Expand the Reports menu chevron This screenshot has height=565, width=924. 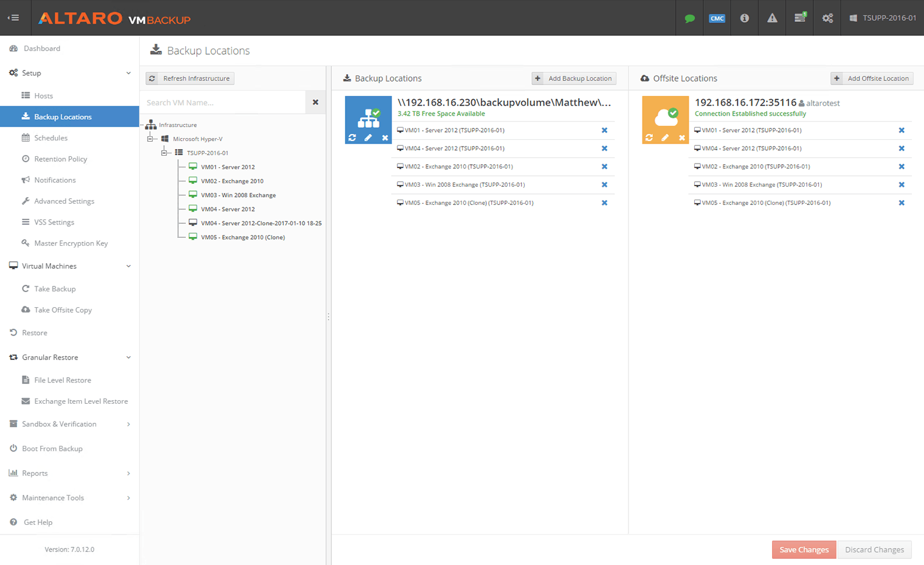point(128,473)
